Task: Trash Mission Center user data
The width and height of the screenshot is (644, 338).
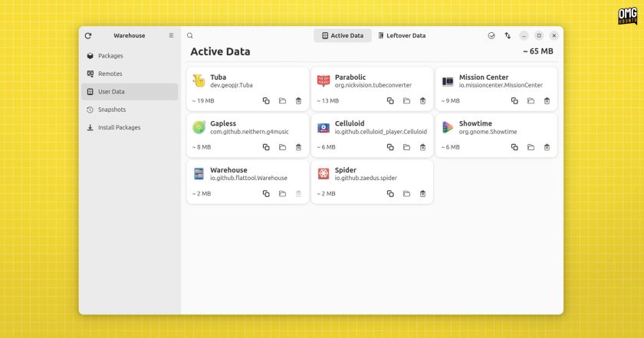Action: 547,100
